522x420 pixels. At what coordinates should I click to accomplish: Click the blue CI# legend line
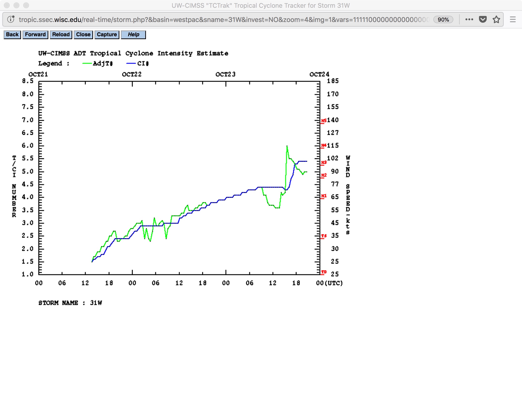point(131,64)
